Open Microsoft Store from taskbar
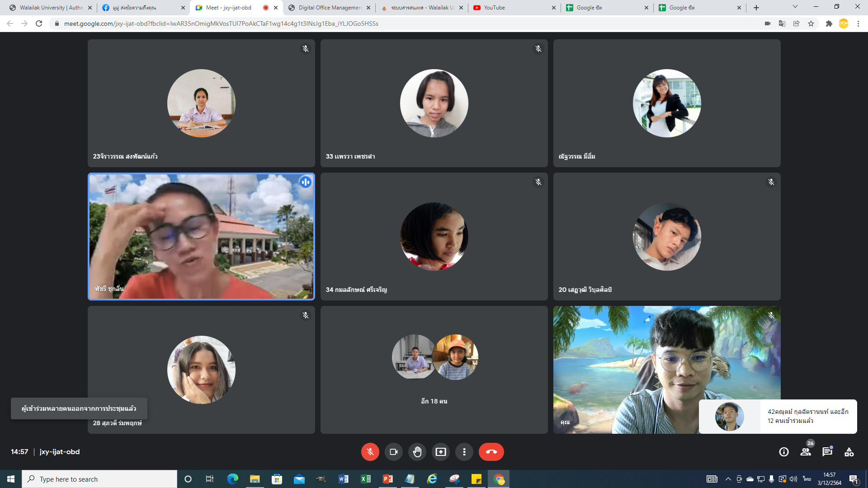This screenshot has height=488, width=868. click(x=277, y=479)
